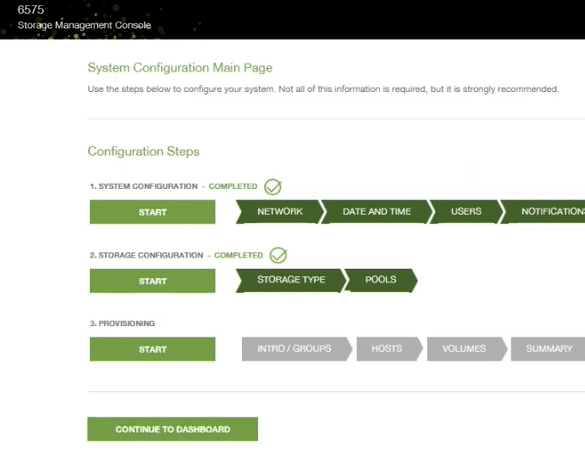Start the System Configuration step
The height and width of the screenshot is (469, 585).
(153, 212)
